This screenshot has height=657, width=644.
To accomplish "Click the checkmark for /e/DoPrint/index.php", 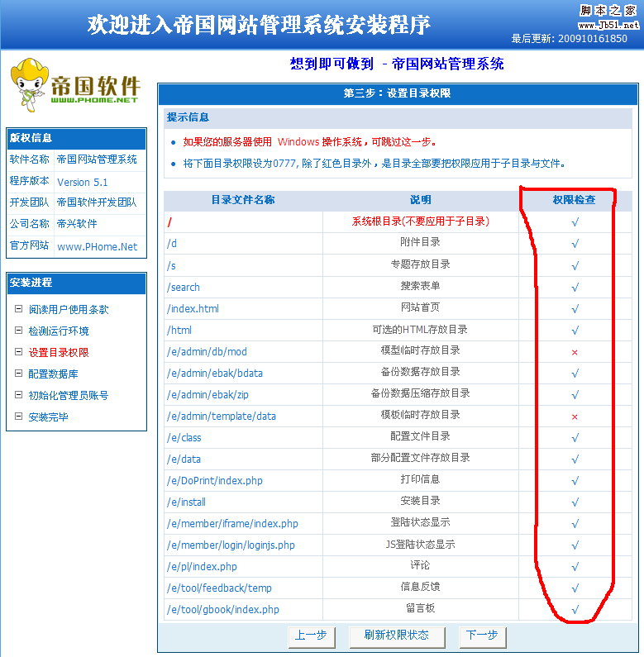I will click(575, 481).
